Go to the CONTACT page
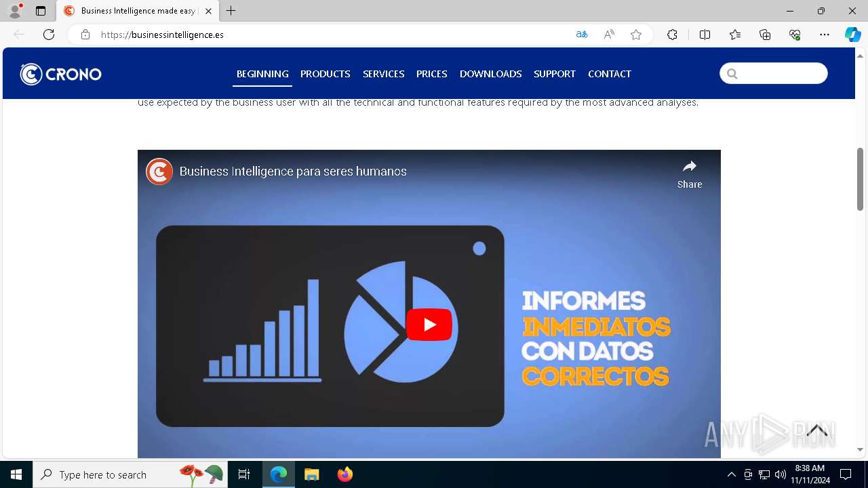The image size is (868, 488). point(610,74)
